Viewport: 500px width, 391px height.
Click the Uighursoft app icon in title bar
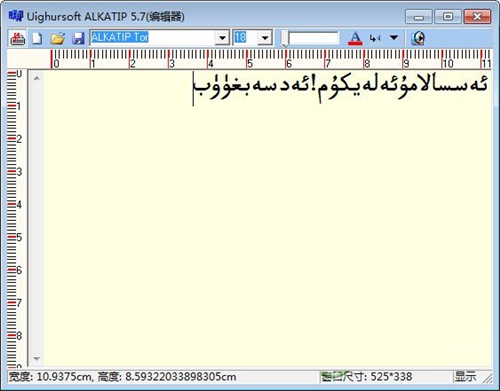tap(16, 16)
